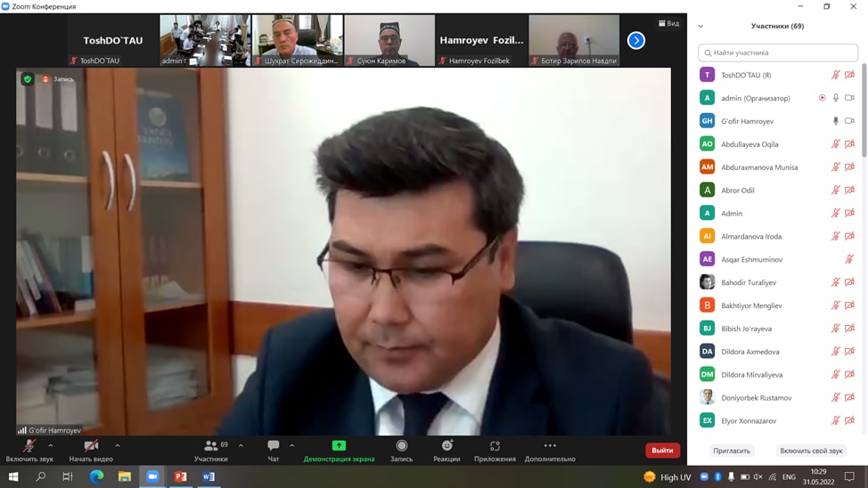
Task: Select Шухрат Сирожиддин video thumbnail
Action: pos(298,40)
